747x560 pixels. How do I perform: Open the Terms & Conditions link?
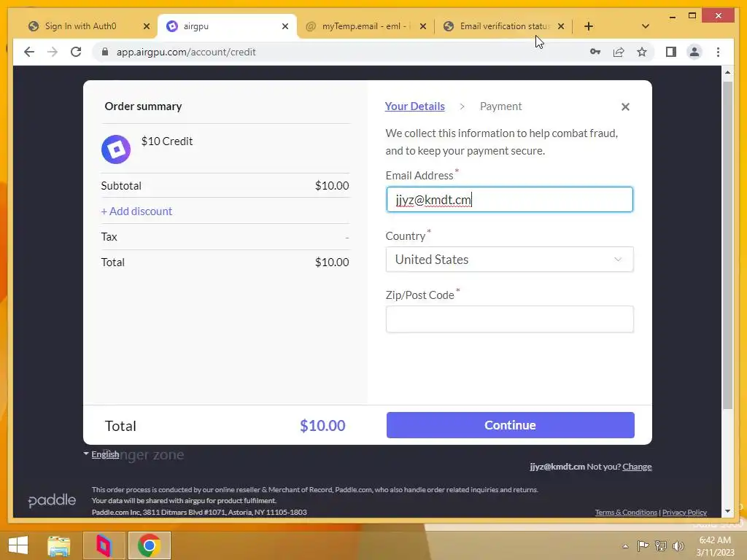626,513
